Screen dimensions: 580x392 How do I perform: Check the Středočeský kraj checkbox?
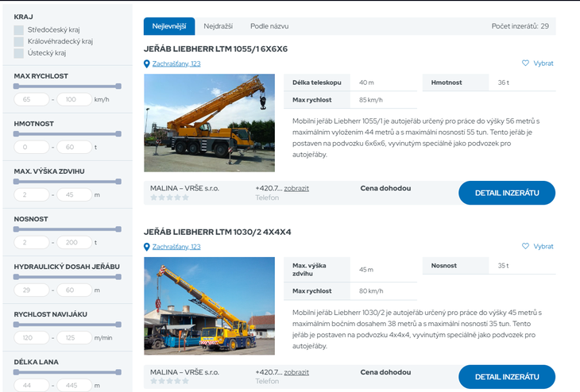coord(19,30)
